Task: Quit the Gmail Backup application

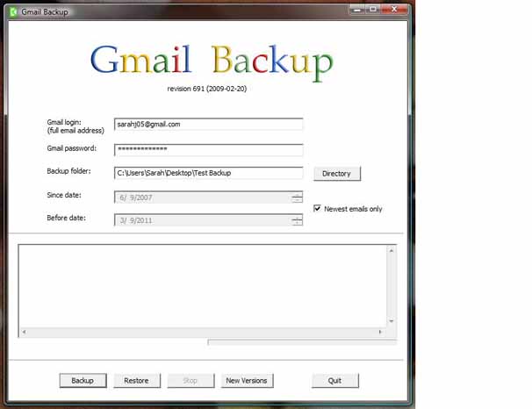Action: point(334,381)
